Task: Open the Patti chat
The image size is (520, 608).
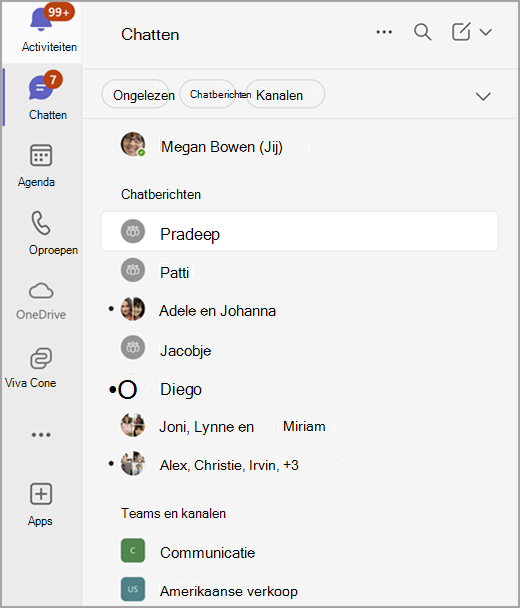Action: click(299, 271)
